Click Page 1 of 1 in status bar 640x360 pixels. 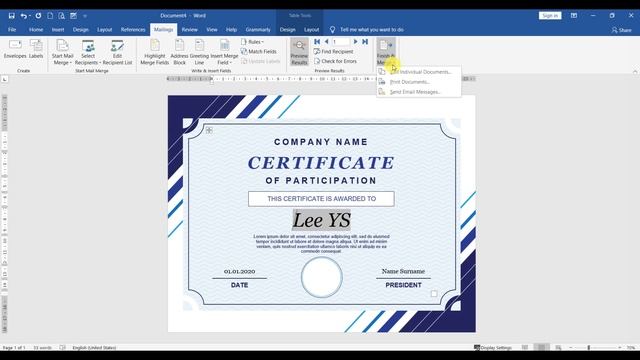(14, 348)
